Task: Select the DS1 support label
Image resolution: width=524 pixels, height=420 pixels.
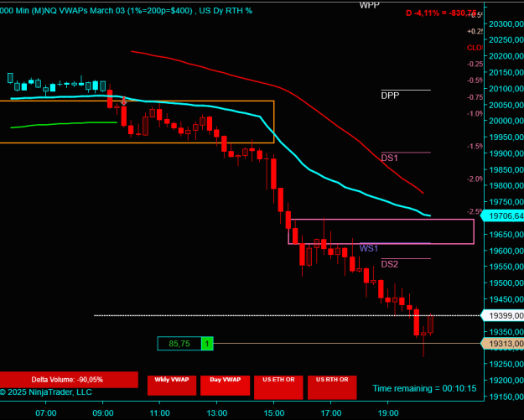Action: (390, 158)
